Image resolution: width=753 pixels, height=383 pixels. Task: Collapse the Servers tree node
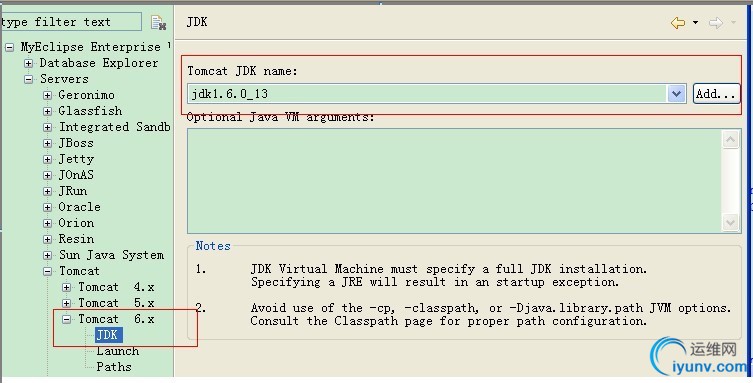coord(29,79)
